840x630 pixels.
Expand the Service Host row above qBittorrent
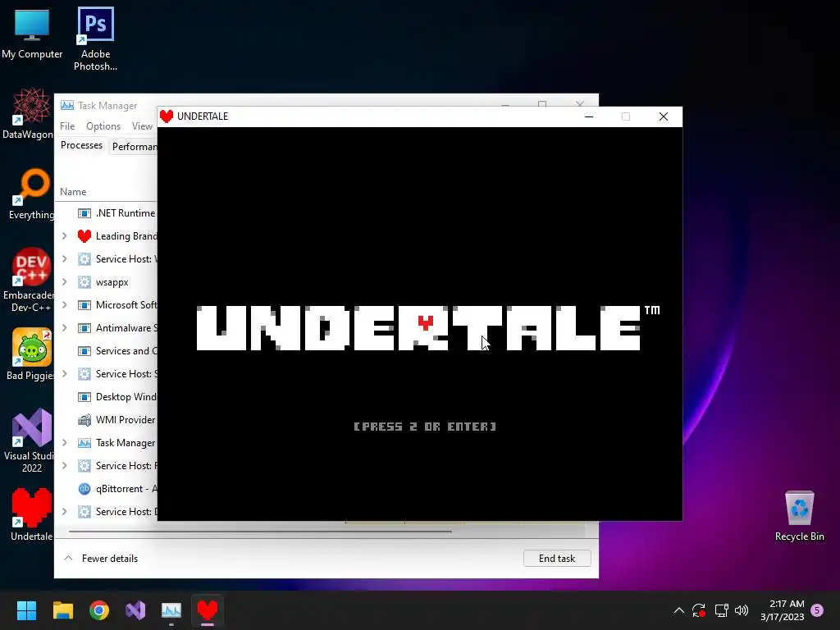click(x=64, y=466)
